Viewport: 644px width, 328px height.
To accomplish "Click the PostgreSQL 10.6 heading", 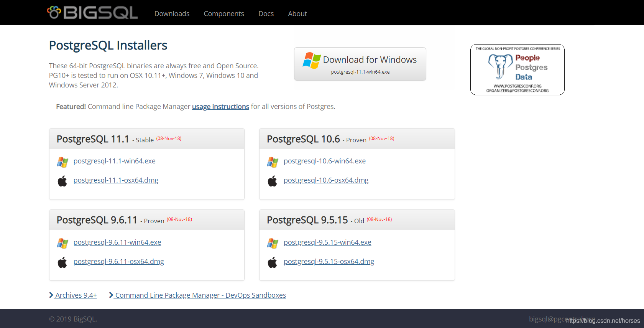I will tap(303, 139).
